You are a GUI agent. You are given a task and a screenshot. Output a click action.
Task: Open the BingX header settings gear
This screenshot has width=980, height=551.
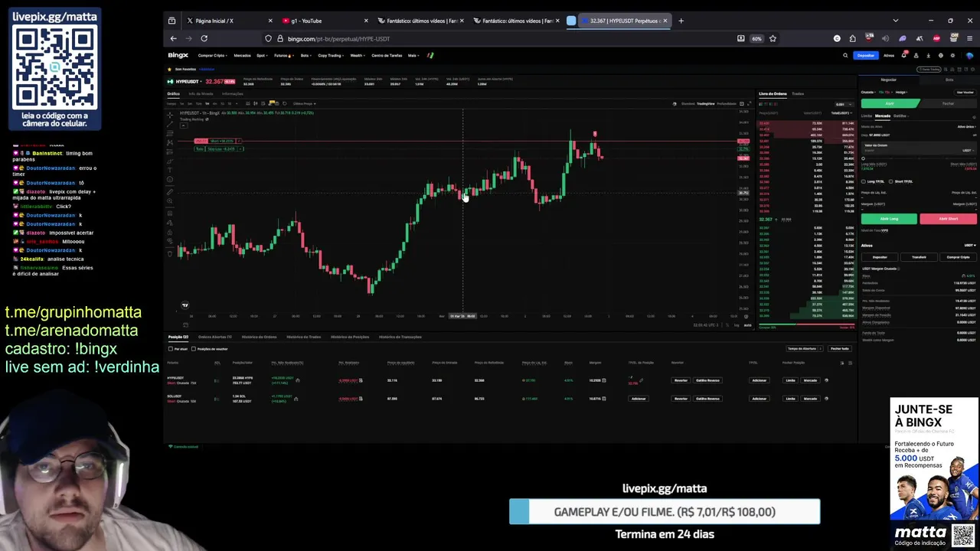pos(952,55)
